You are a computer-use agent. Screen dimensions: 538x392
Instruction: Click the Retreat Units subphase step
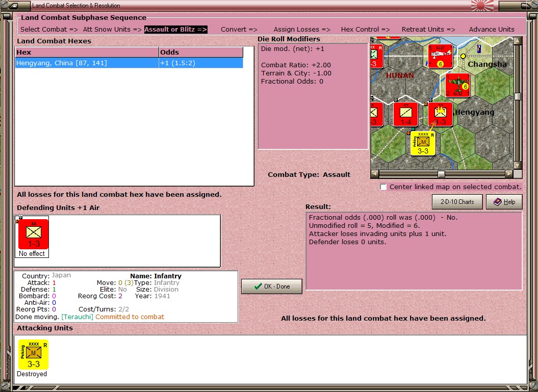[428, 30]
